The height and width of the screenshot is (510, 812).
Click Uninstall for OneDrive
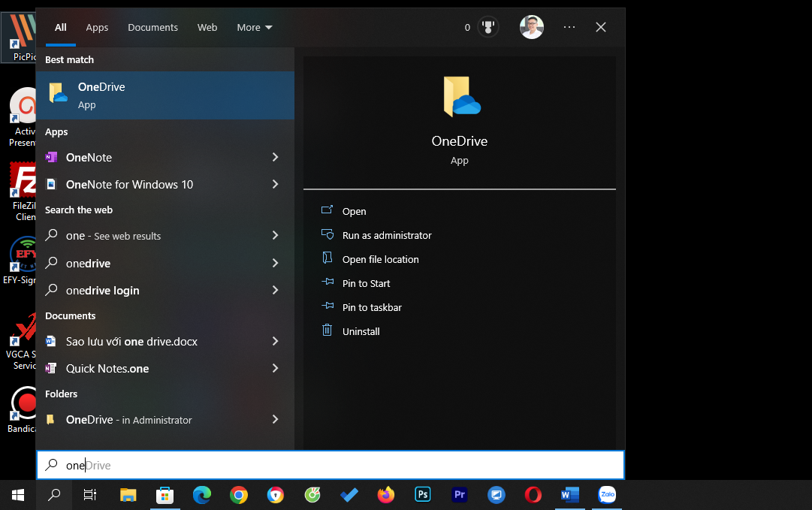pyautogui.click(x=361, y=331)
